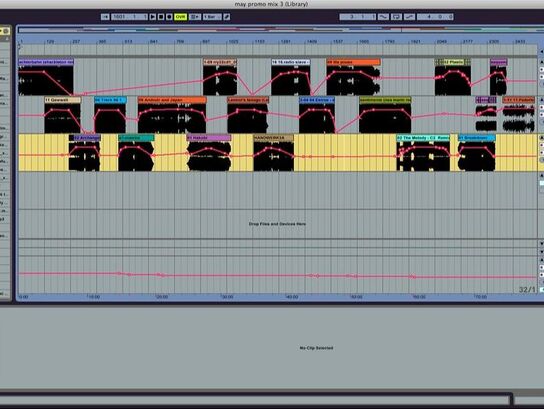Click the Play button in transport
The height and width of the screenshot is (409, 544).
(x=153, y=17)
